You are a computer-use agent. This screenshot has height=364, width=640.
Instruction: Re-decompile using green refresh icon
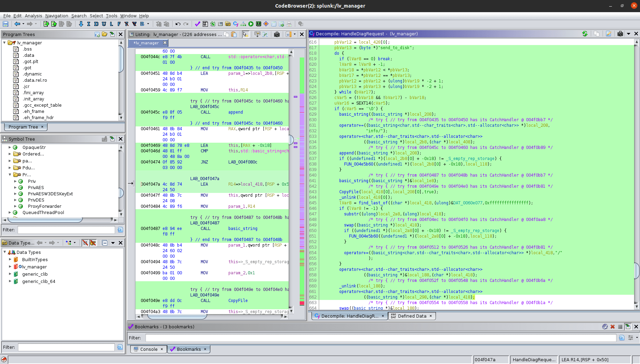585,34
